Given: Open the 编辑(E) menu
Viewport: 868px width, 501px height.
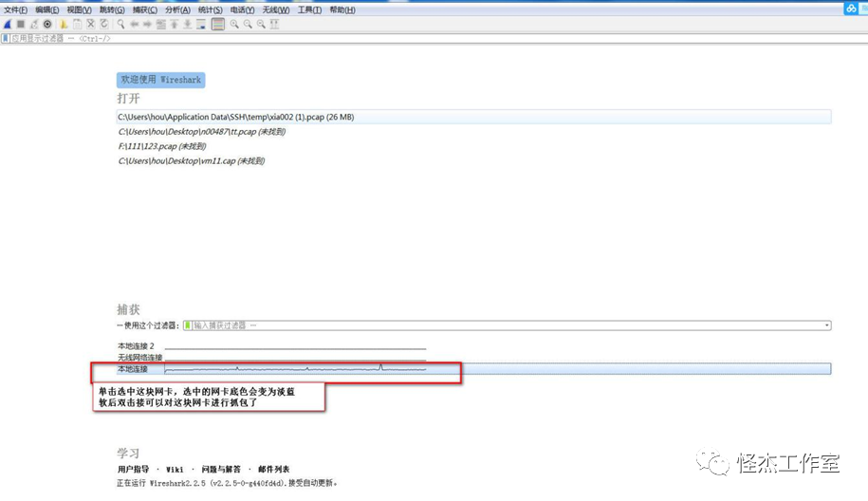Looking at the screenshot, I should click(x=47, y=10).
